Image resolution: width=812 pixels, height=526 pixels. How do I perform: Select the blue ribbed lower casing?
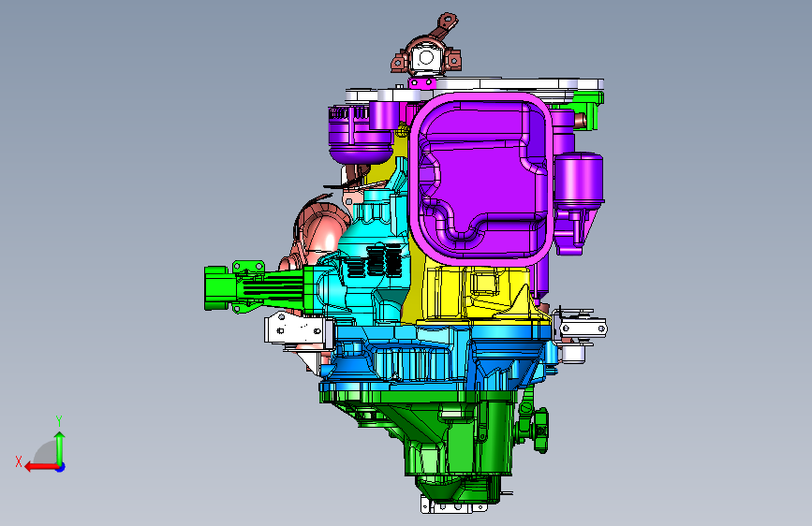click(x=435, y=358)
